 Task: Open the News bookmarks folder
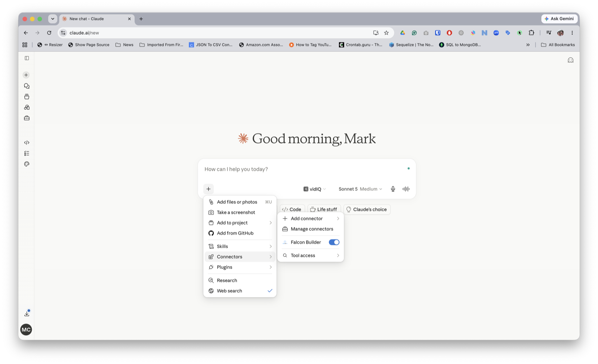tap(124, 45)
